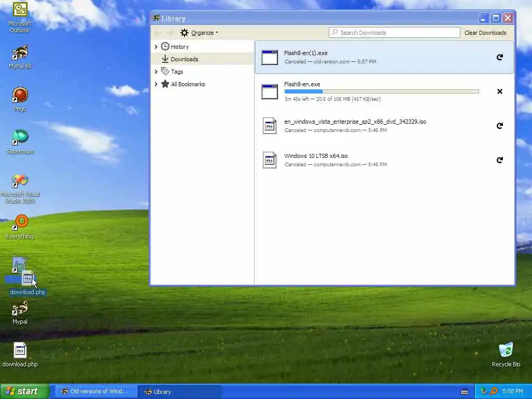Expand the Tags tree node

(x=156, y=72)
